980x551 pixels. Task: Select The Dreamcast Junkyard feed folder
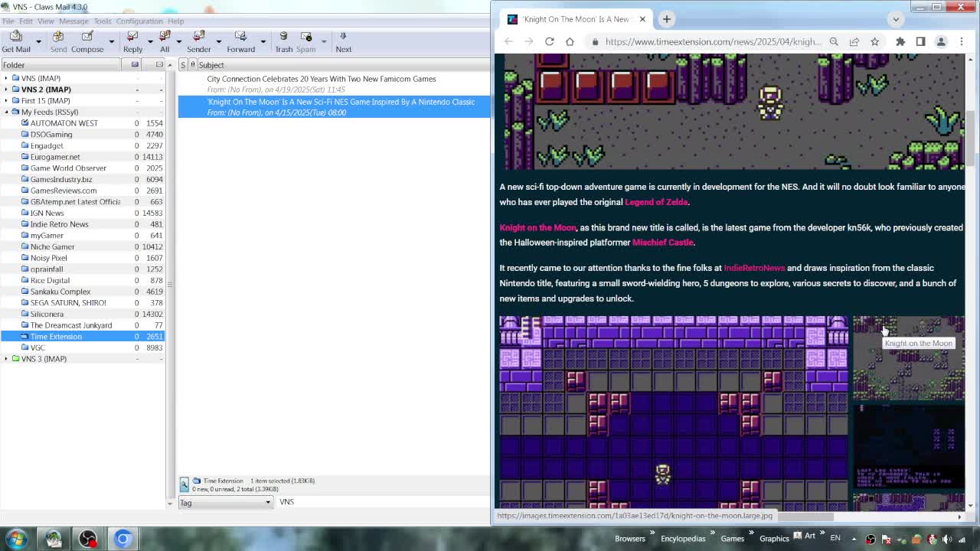pos(70,325)
